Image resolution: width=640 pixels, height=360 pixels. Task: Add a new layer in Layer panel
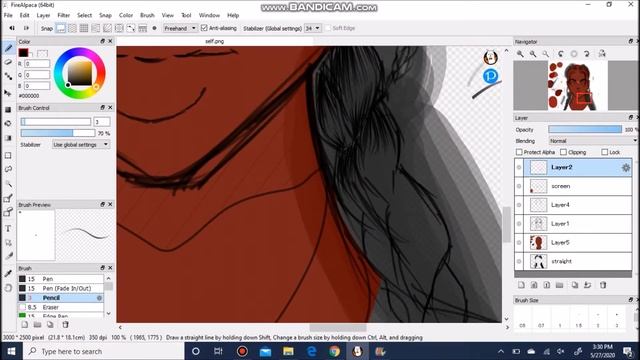[521, 285]
